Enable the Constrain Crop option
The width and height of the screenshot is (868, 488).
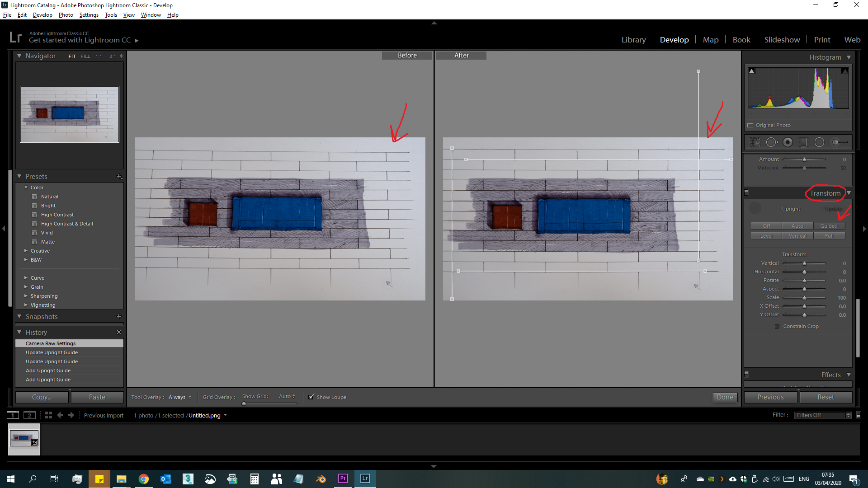pyautogui.click(x=778, y=326)
